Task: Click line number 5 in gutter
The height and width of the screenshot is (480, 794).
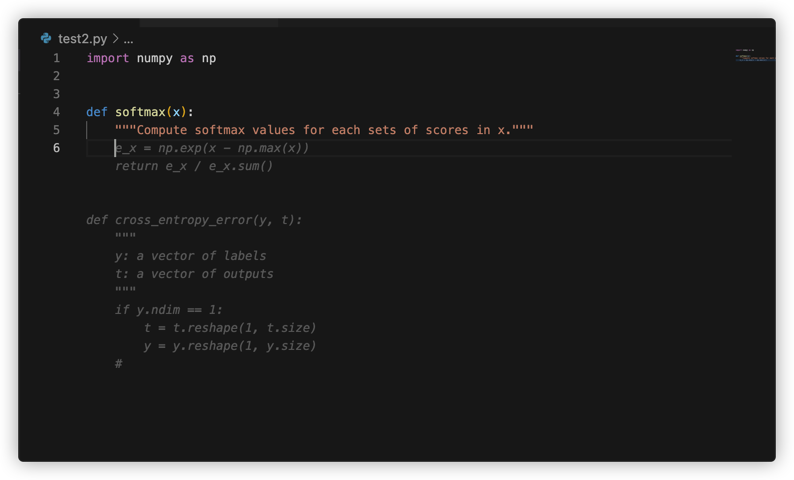Action: (56, 130)
